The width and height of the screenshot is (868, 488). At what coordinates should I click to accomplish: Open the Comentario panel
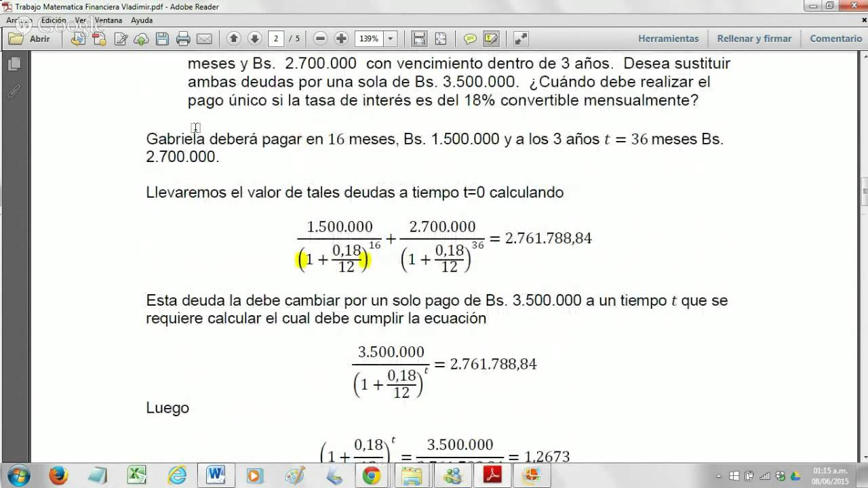click(x=835, y=39)
